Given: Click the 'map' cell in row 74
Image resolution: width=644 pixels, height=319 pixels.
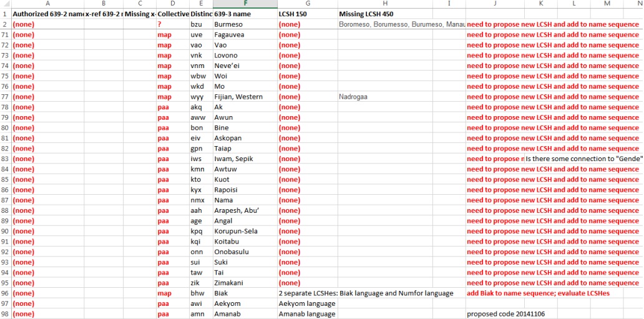Looking at the screenshot, I should click(172, 66).
